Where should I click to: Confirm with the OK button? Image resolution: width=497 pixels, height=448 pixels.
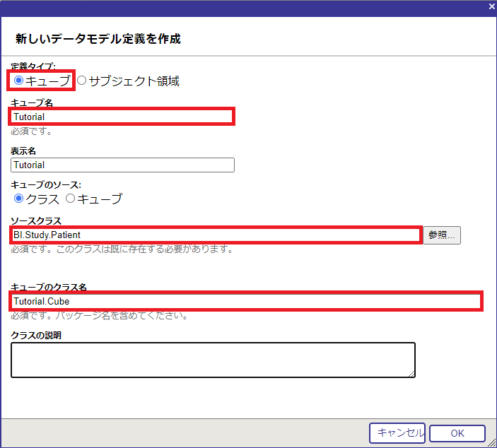[x=457, y=433]
